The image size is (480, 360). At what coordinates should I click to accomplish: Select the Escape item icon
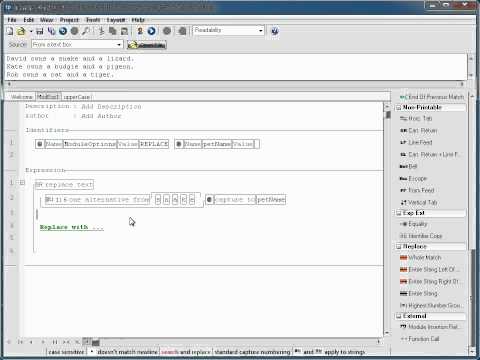(403, 179)
